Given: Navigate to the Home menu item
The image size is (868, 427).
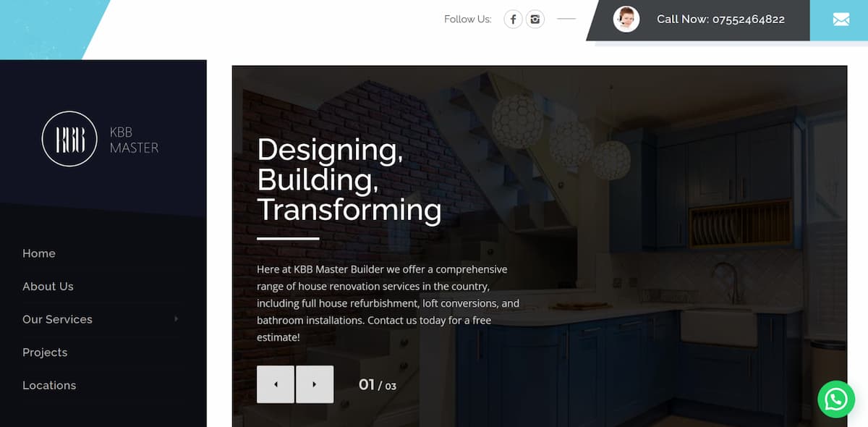Looking at the screenshot, I should point(39,253).
